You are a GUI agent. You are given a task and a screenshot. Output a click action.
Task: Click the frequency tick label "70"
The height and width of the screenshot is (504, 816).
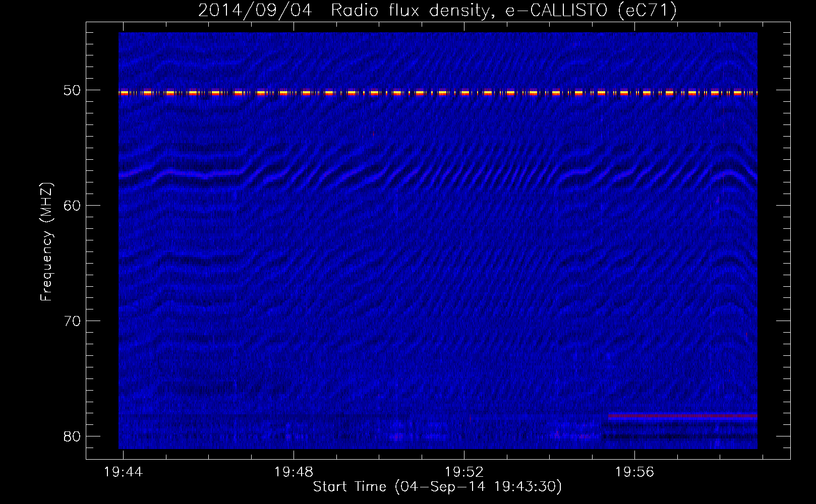(x=72, y=321)
